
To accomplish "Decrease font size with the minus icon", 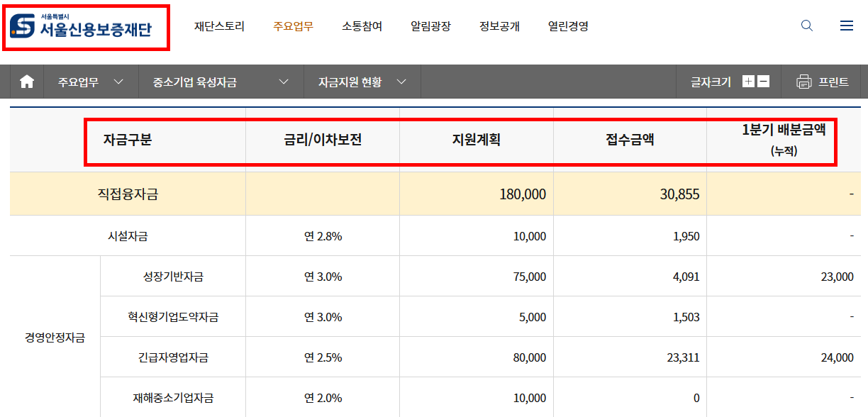I will coord(764,81).
